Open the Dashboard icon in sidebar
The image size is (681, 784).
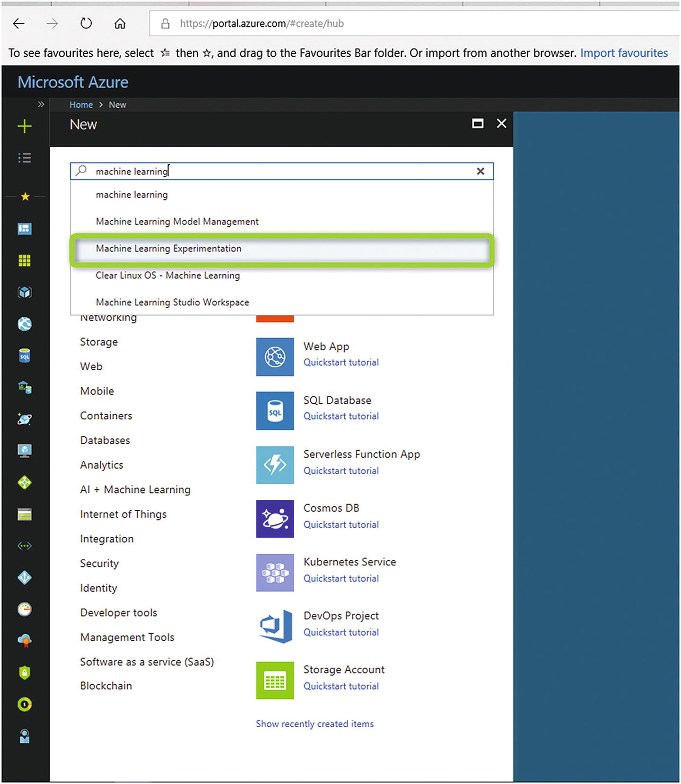[25, 229]
